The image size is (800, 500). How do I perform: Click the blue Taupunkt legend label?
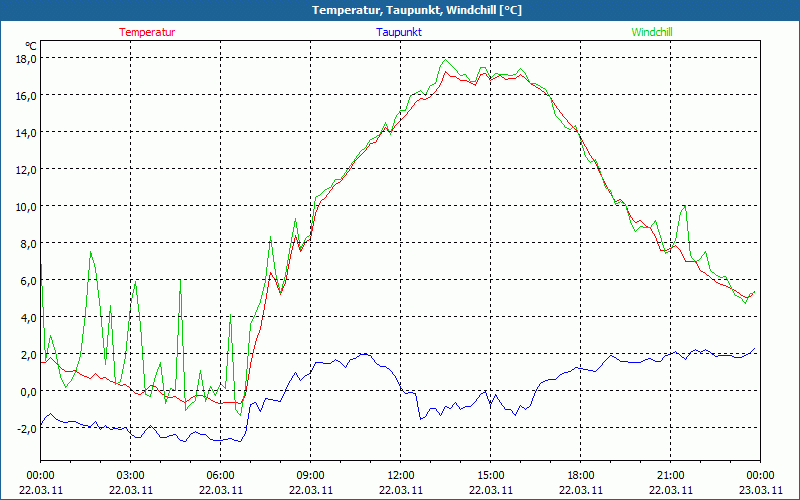(x=399, y=32)
